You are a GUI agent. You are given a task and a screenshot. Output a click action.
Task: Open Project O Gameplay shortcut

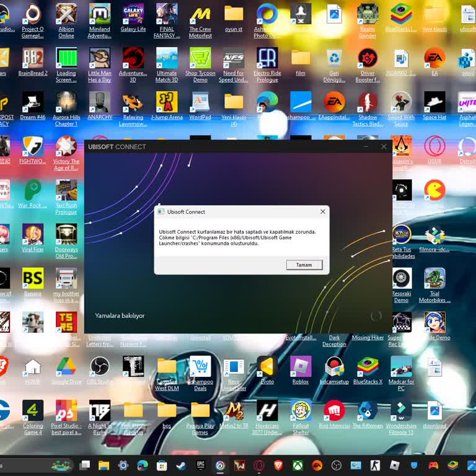pos(33,21)
